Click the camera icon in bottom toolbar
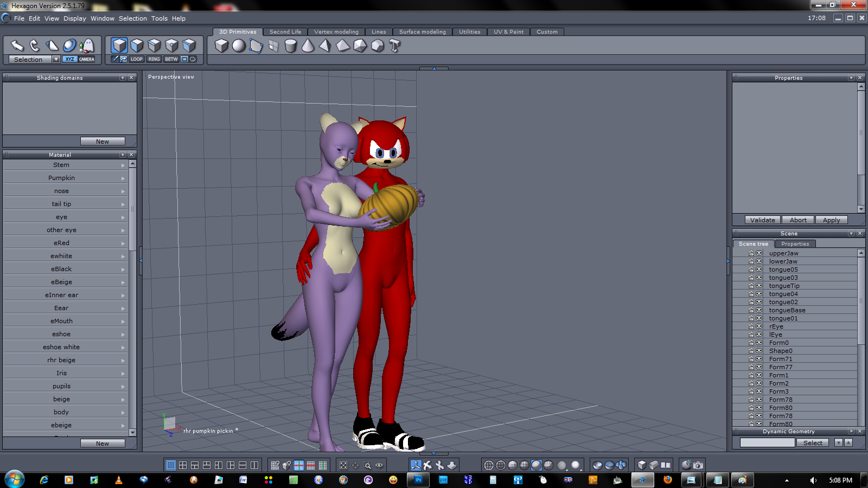Screen dimensions: 868x488 pyautogui.click(x=698, y=465)
